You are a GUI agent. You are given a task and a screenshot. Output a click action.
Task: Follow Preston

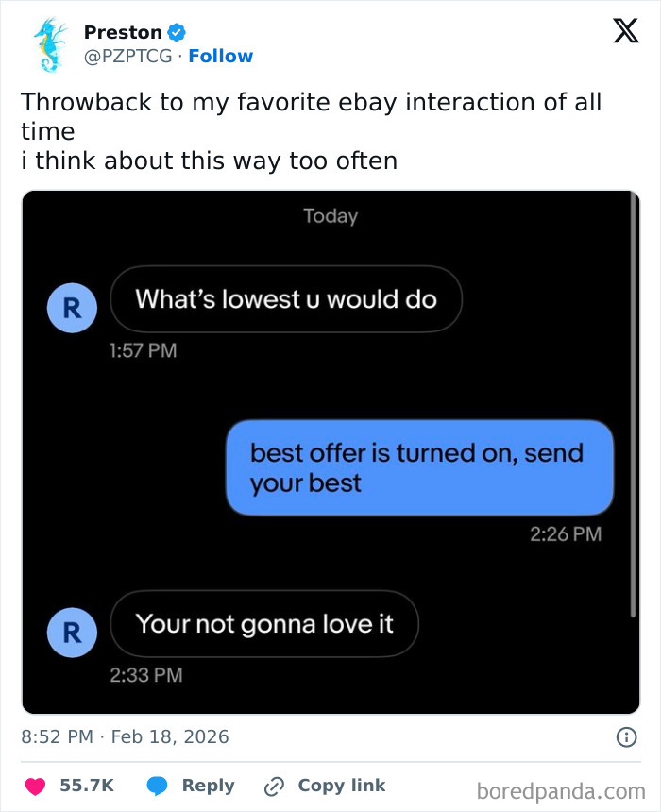(x=221, y=56)
